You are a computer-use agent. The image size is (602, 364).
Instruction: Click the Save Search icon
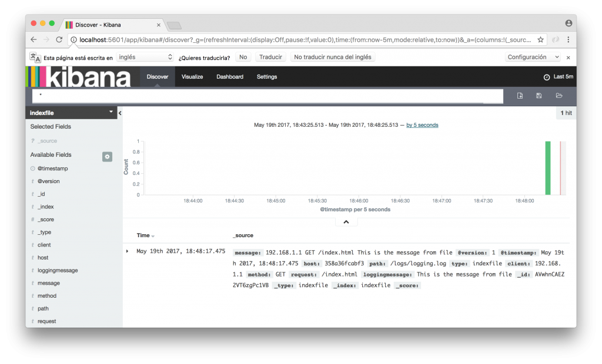539,96
